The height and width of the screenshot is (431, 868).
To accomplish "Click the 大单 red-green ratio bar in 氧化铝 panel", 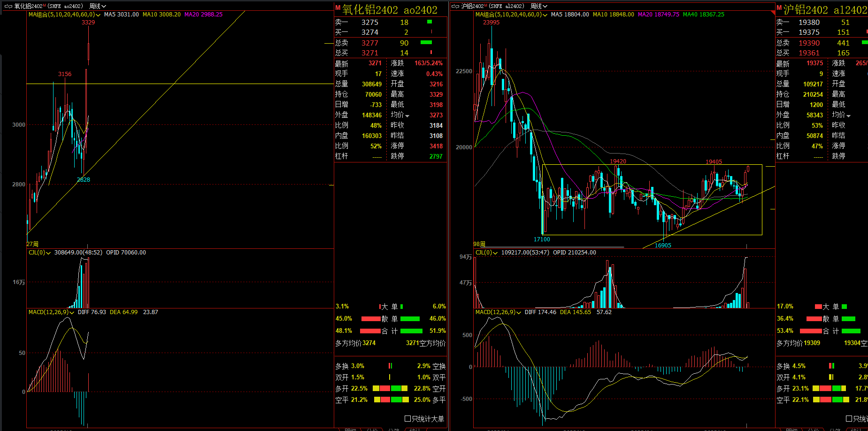I will [x=391, y=307].
